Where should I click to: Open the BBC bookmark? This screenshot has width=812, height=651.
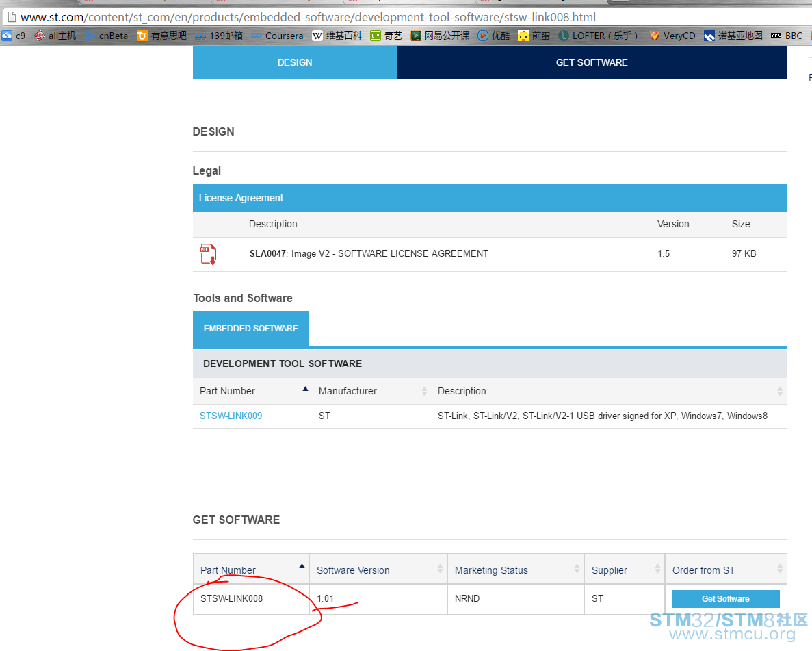[x=787, y=36]
